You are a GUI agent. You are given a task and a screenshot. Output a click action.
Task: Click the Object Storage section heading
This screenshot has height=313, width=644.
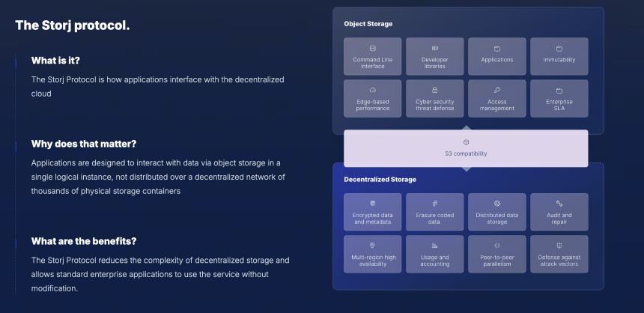coord(368,24)
